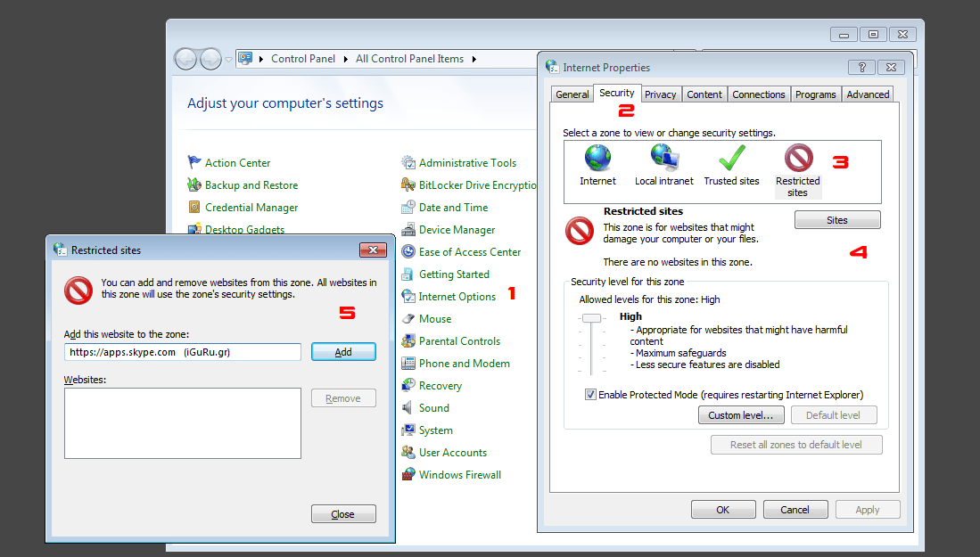Click the Internet Options icon
The height and width of the screenshot is (557, 980).
(408, 297)
